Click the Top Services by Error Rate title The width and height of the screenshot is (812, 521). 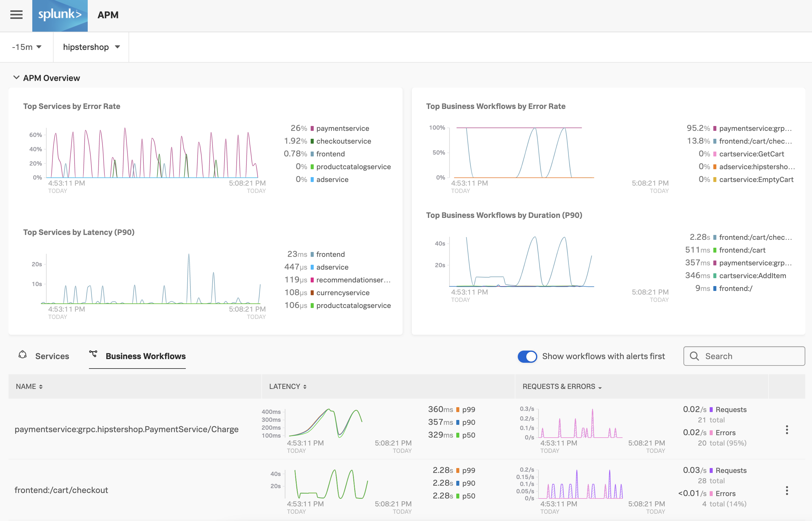[x=72, y=106]
